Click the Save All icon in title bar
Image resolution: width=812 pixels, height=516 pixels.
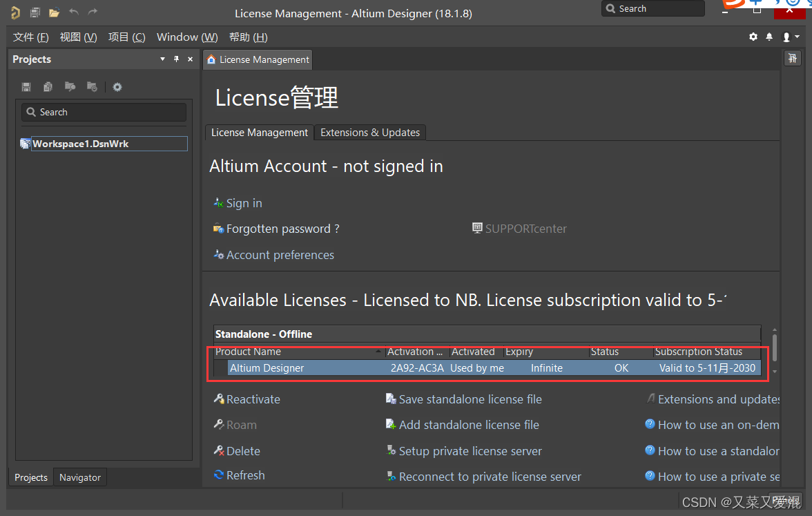click(35, 12)
